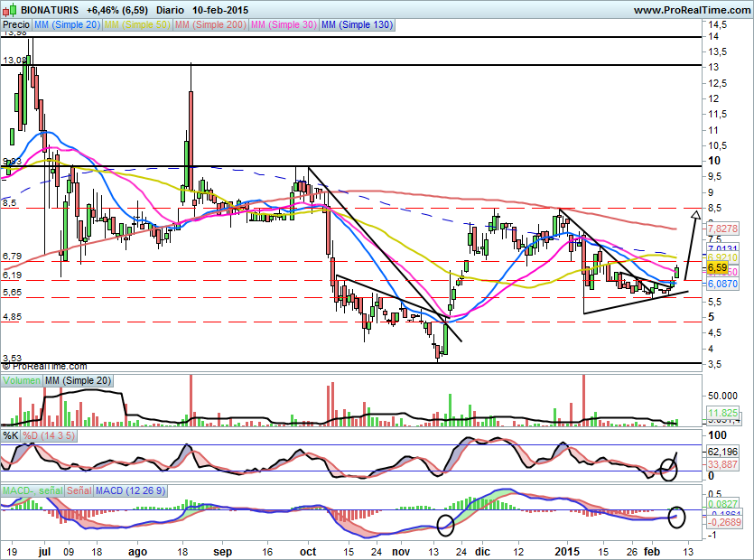Click the %D (14 3 5) label
The width and height of the screenshot is (754, 560).
pos(49,435)
